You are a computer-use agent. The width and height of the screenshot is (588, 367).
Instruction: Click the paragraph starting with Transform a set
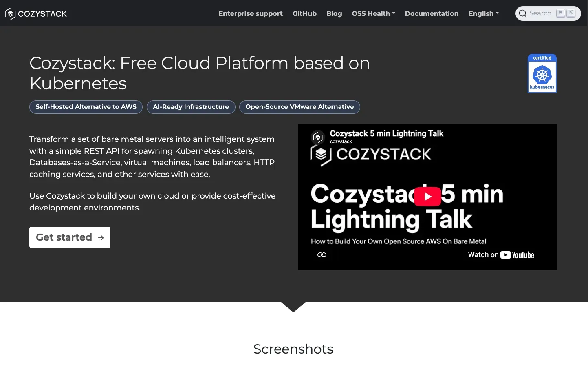coord(152,157)
